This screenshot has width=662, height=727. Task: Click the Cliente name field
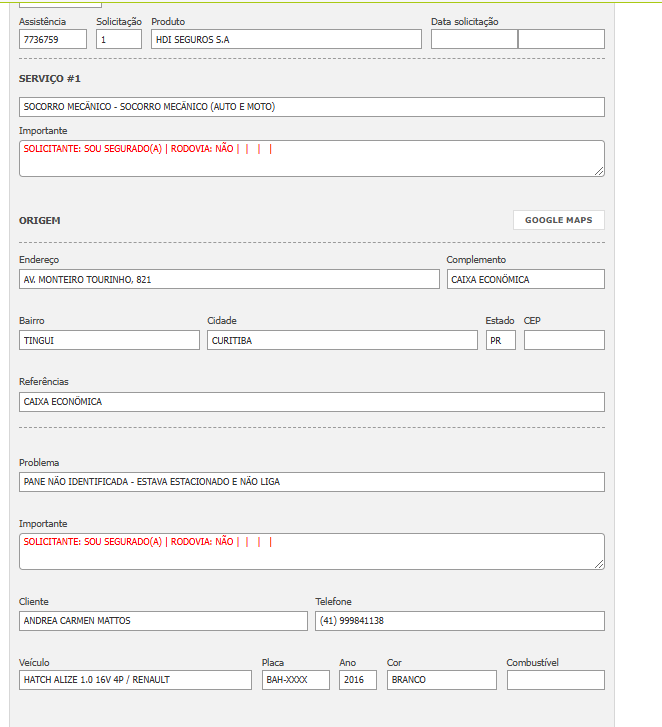coord(163,621)
